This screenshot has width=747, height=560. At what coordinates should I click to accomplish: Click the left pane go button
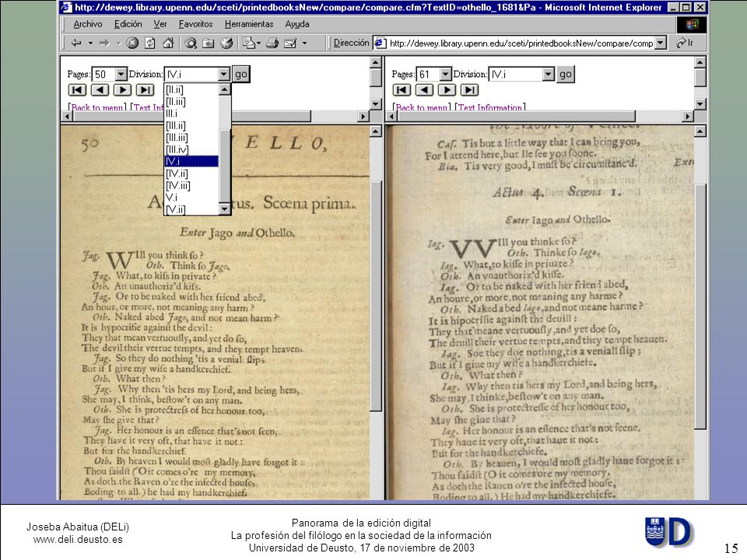pos(241,75)
